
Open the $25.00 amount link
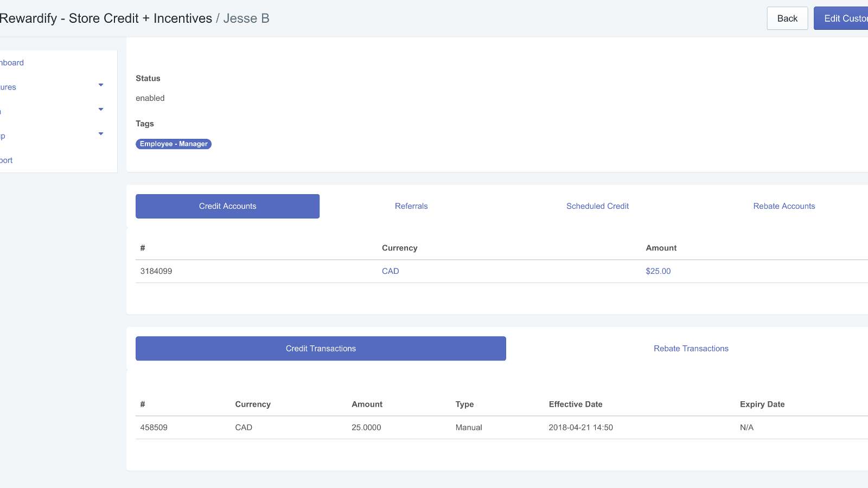pyautogui.click(x=658, y=272)
